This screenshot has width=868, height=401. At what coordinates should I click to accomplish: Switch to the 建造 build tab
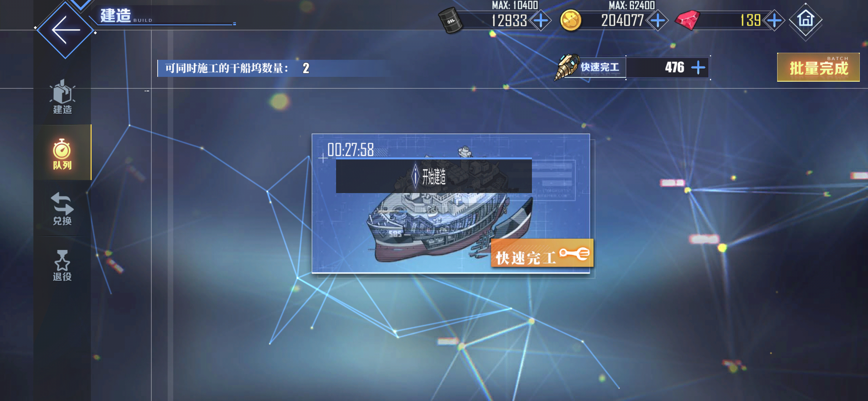(62, 97)
